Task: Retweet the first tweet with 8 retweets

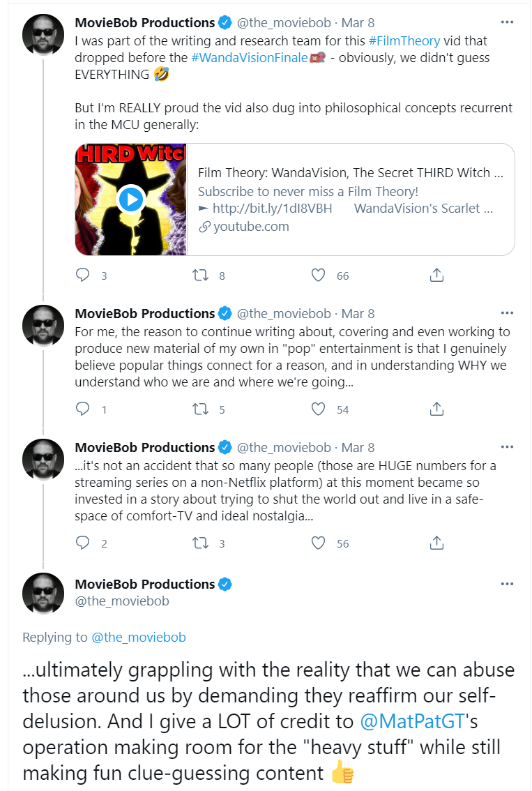Action: click(201, 275)
